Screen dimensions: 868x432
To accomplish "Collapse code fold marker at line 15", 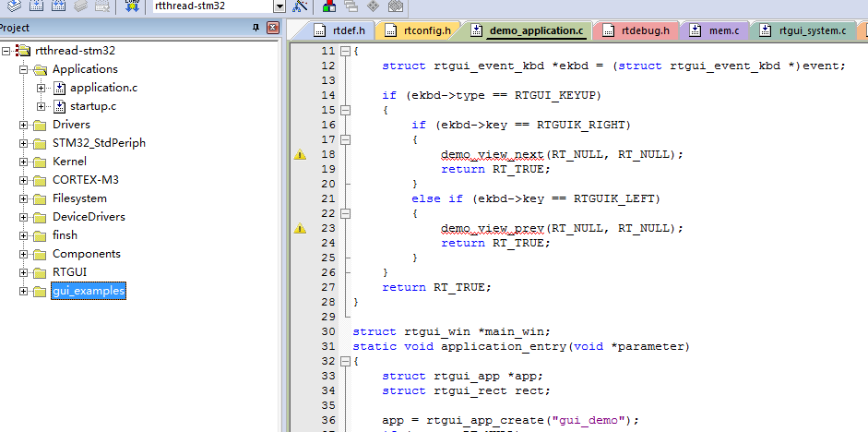I will tap(345, 110).
